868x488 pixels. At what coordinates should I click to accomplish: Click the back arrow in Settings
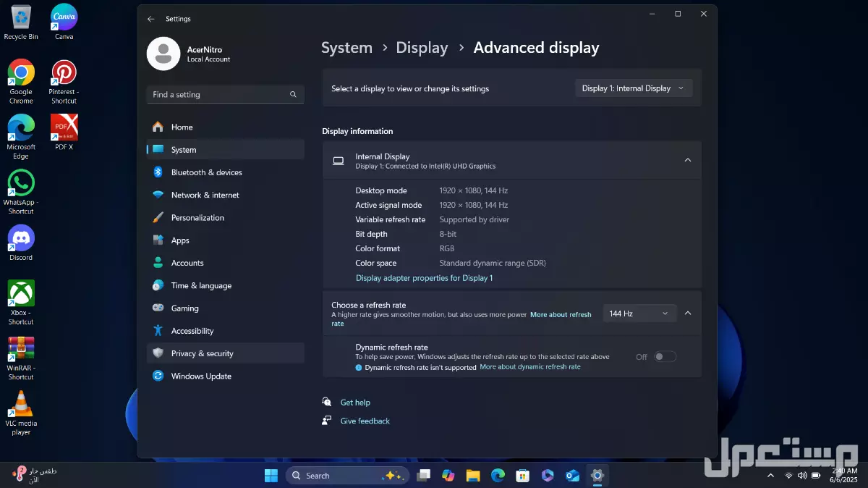[x=150, y=19]
